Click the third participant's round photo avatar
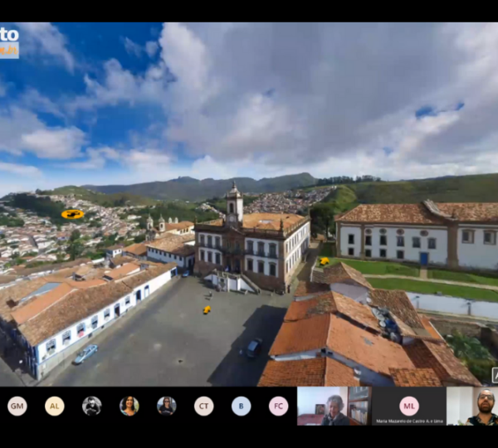This screenshot has width=498, height=448. [91, 406]
